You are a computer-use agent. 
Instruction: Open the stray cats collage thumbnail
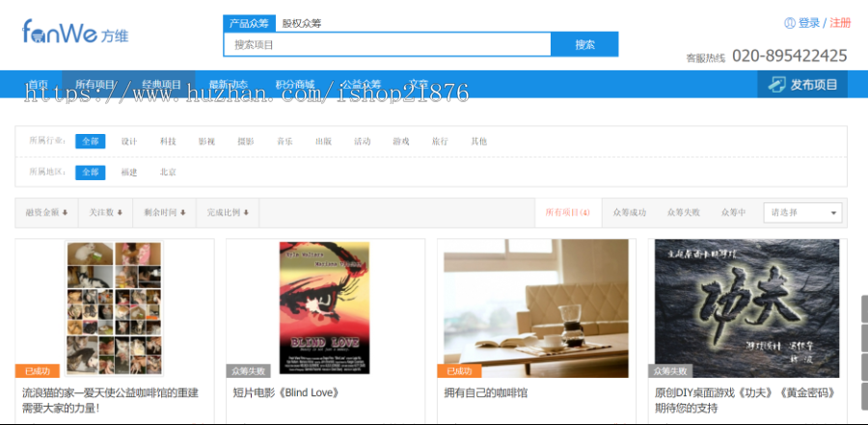(114, 308)
